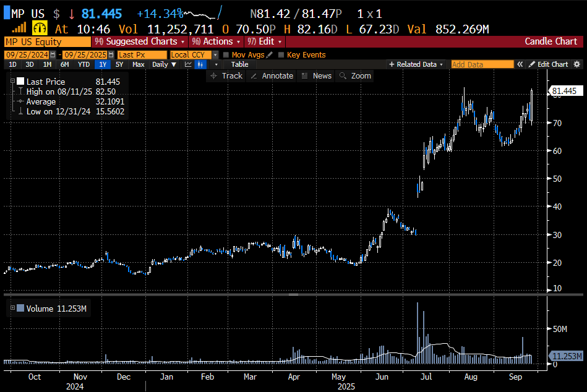Switch to line chart type icon
This screenshot has width=587, height=392.
(188, 64)
